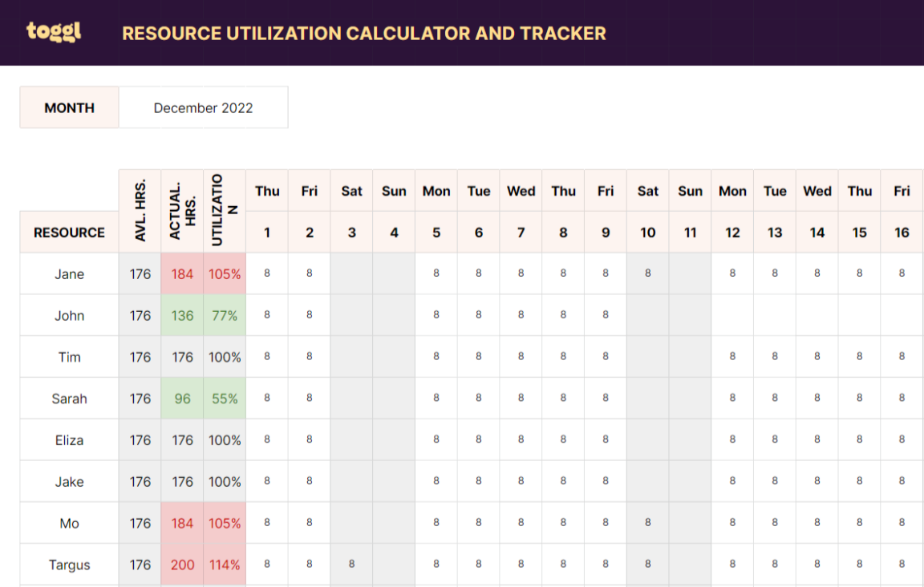Viewport: 924px width, 587px height.
Task: Select Mo's 184 actual hours cell
Action: point(182,522)
